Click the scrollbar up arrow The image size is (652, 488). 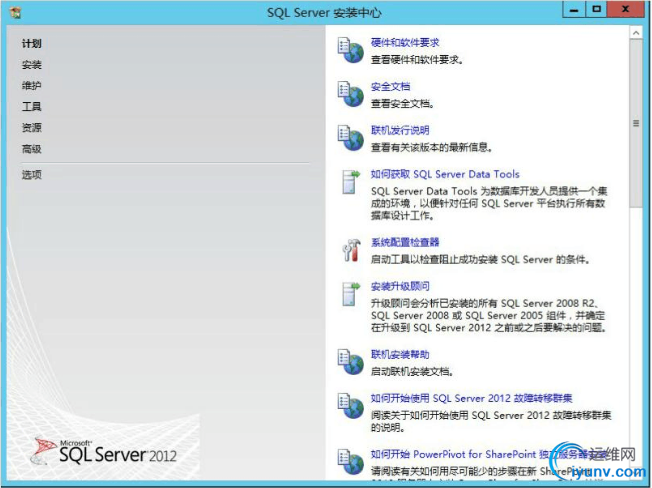(x=636, y=33)
